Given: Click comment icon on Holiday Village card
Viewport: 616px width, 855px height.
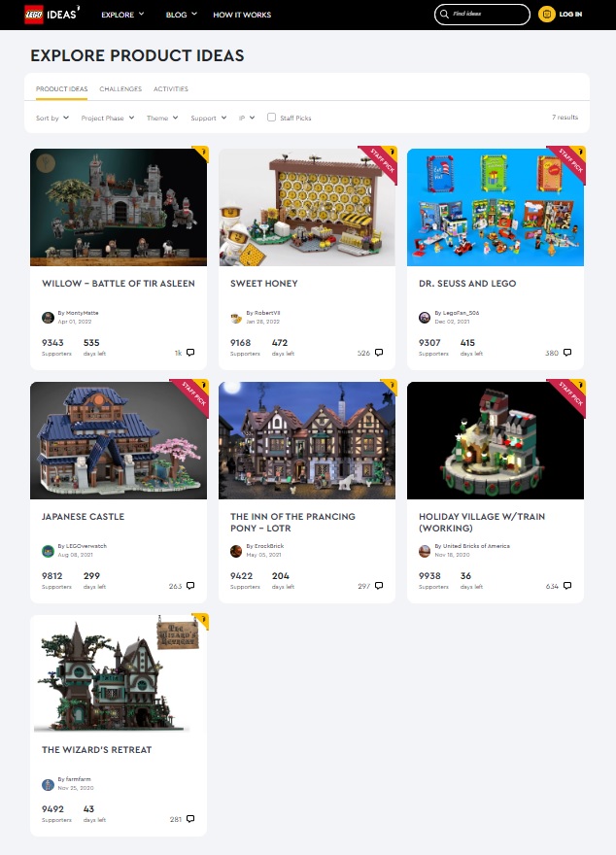Looking at the screenshot, I should click(567, 586).
